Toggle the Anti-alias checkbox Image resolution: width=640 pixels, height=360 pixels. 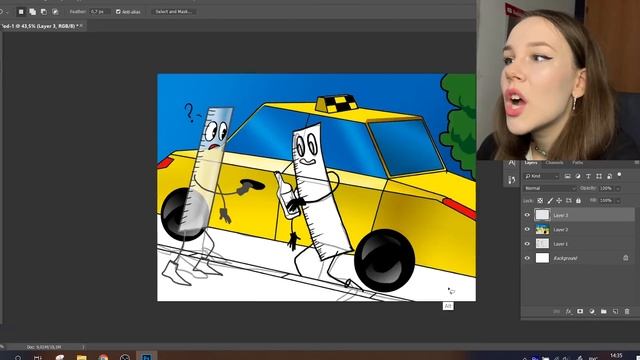pyautogui.click(x=118, y=12)
